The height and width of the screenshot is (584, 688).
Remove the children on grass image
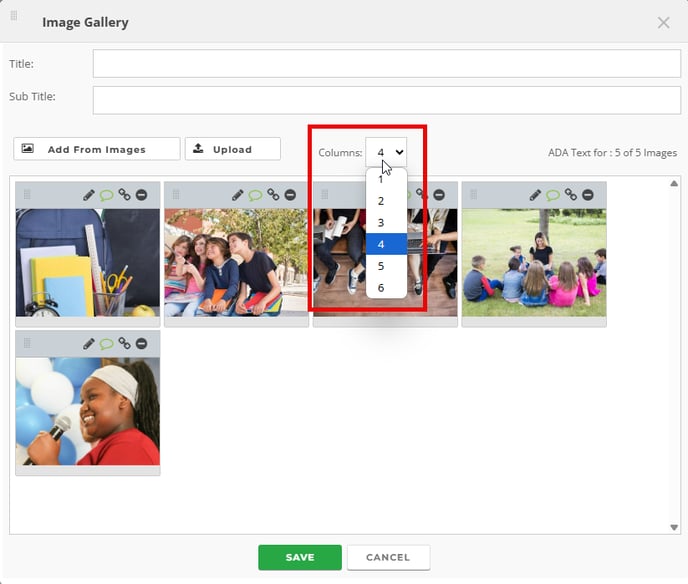click(588, 194)
